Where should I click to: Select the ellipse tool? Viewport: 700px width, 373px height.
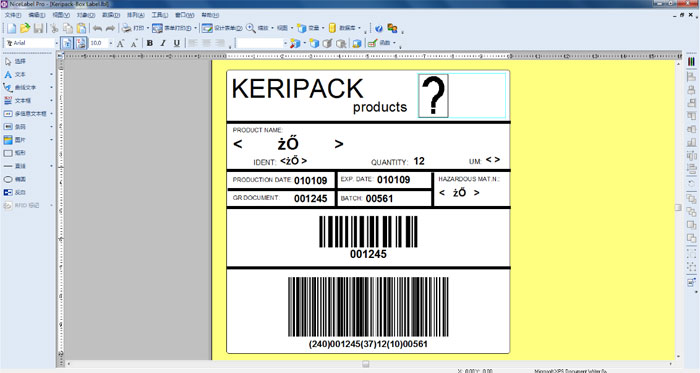15,179
